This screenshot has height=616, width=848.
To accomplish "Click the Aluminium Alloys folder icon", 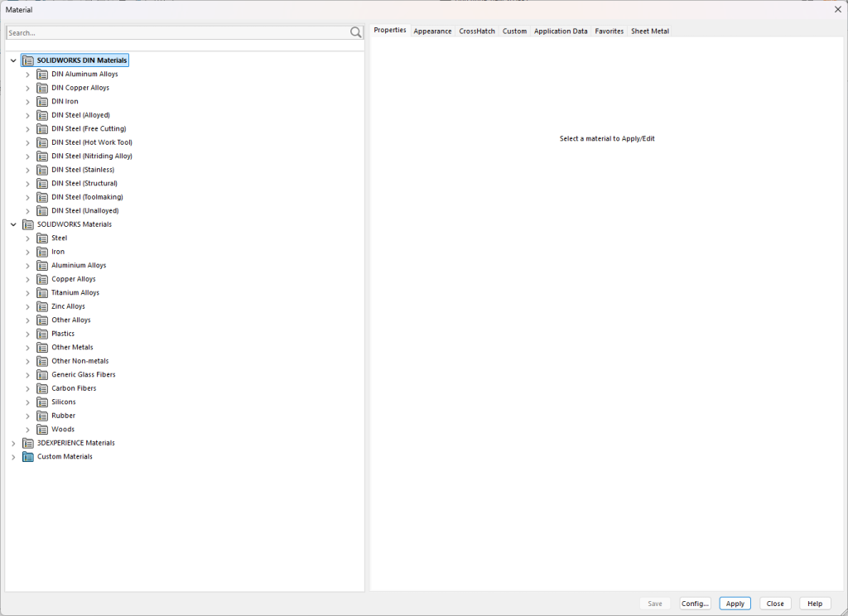I will click(42, 266).
